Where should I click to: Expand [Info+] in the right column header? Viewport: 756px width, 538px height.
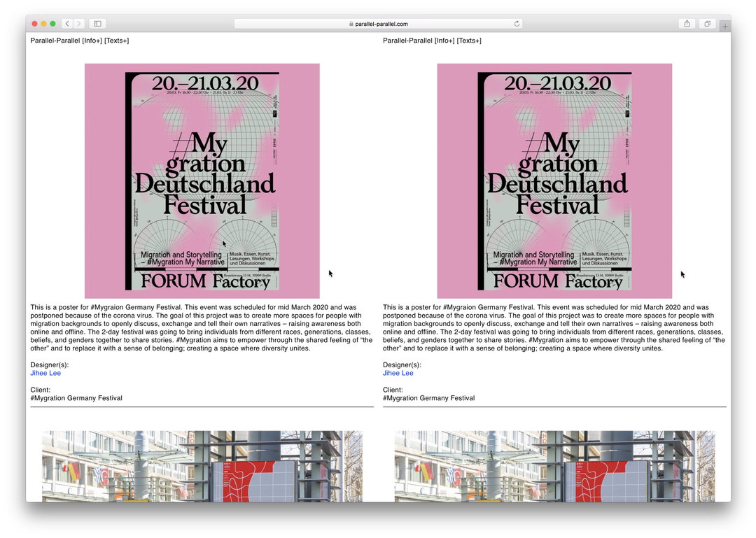pos(444,41)
